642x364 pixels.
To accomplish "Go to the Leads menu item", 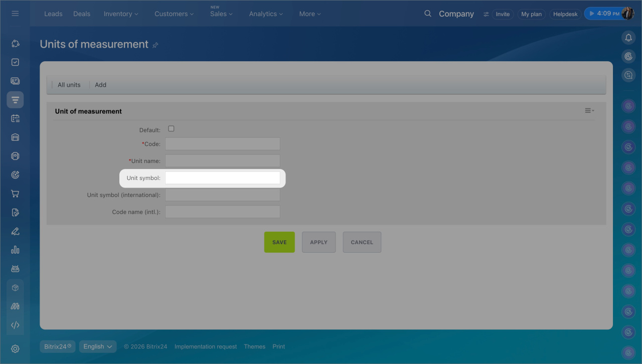I will pyautogui.click(x=53, y=14).
